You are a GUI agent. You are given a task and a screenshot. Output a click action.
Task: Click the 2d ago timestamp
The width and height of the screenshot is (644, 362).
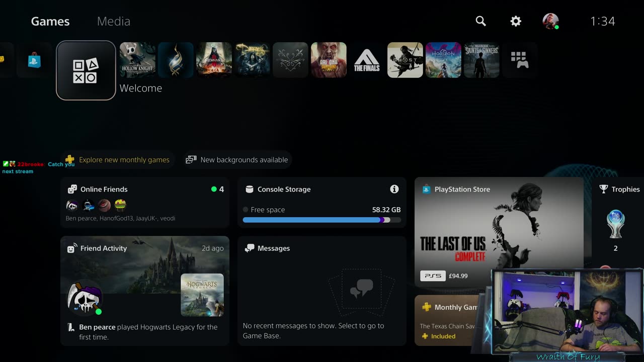click(212, 248)
